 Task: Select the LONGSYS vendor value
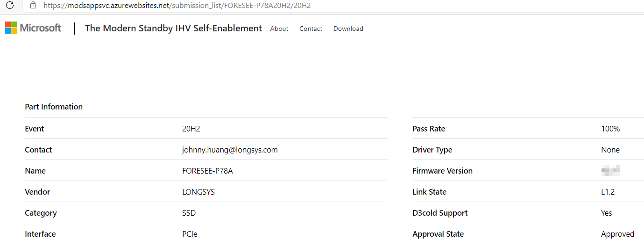click(198, 192)
